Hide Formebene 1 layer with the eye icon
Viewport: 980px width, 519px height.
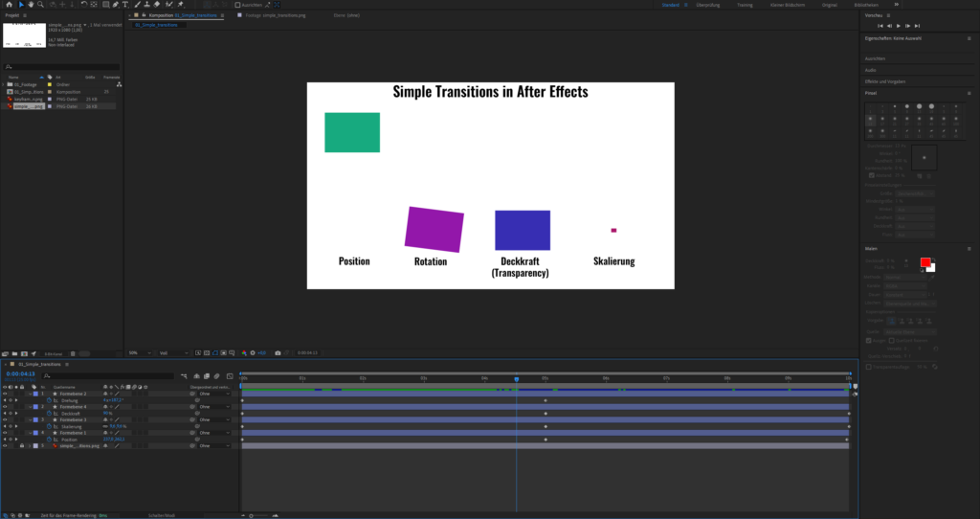(x=5, y=433)
